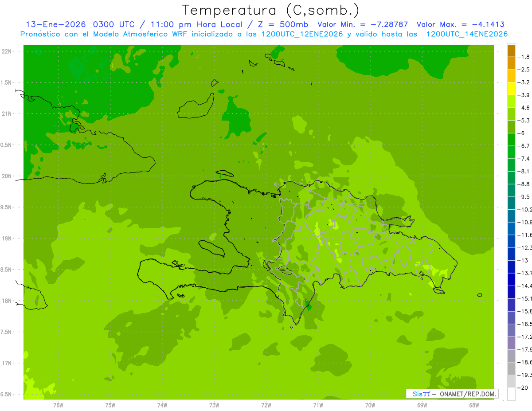Click the "ONAMET/REP.DOM." credit label
This screenshot has width=532, height=411.
pos(467,394)
